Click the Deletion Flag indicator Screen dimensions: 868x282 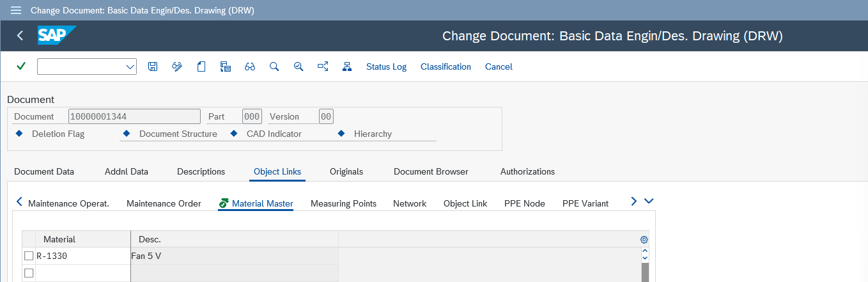point(19,134)
